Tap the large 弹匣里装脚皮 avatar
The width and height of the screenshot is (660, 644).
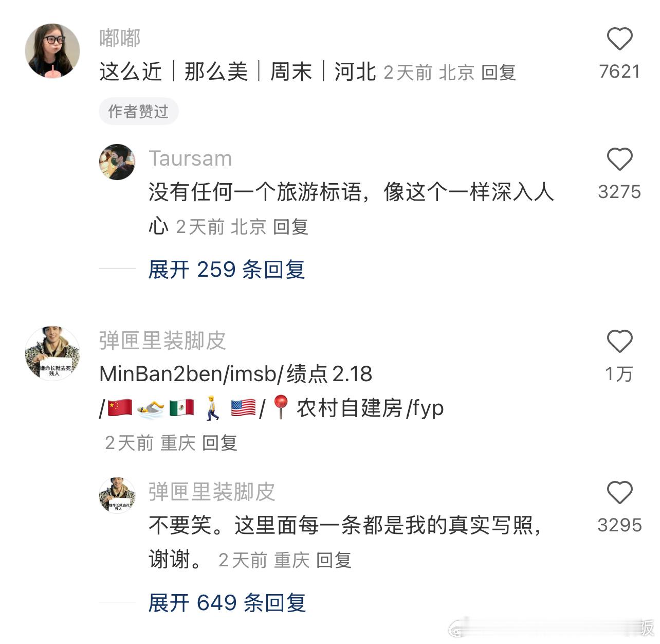52,353
